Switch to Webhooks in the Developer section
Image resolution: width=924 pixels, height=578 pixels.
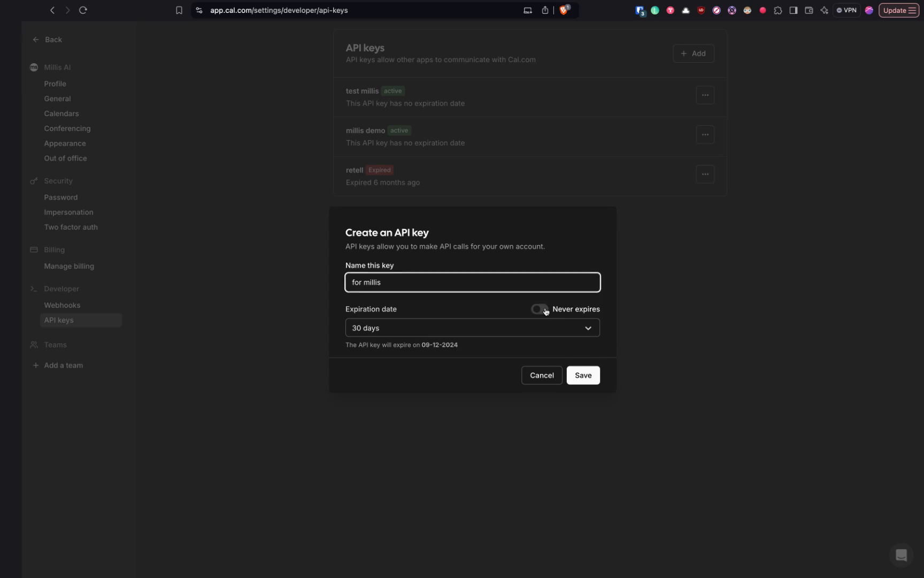pyautogui.click(x=62, y=305)
